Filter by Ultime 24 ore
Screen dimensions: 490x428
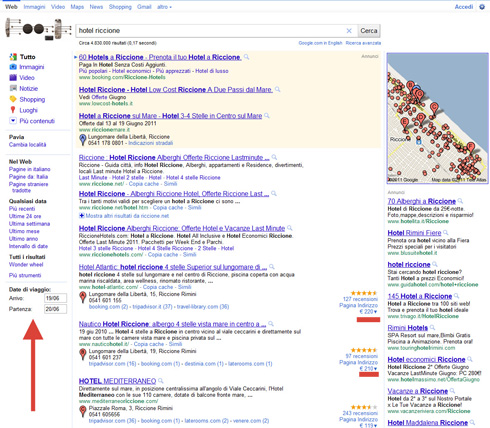(25, 216)
